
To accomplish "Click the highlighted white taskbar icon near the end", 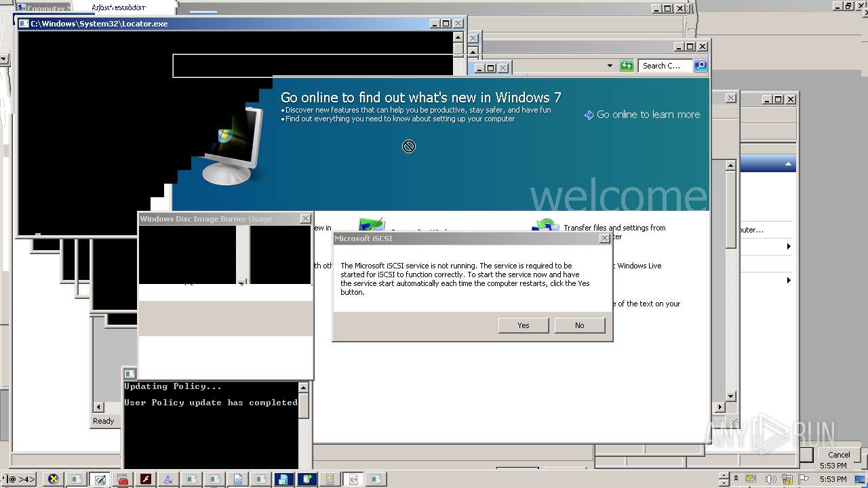I will [x=353, y=479].
